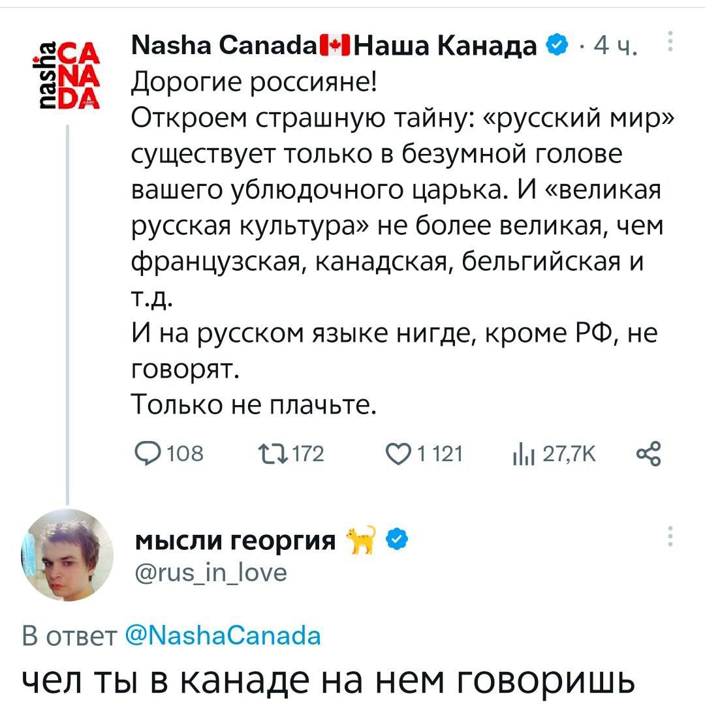Click the cat emoji in username

pos(362,539)
